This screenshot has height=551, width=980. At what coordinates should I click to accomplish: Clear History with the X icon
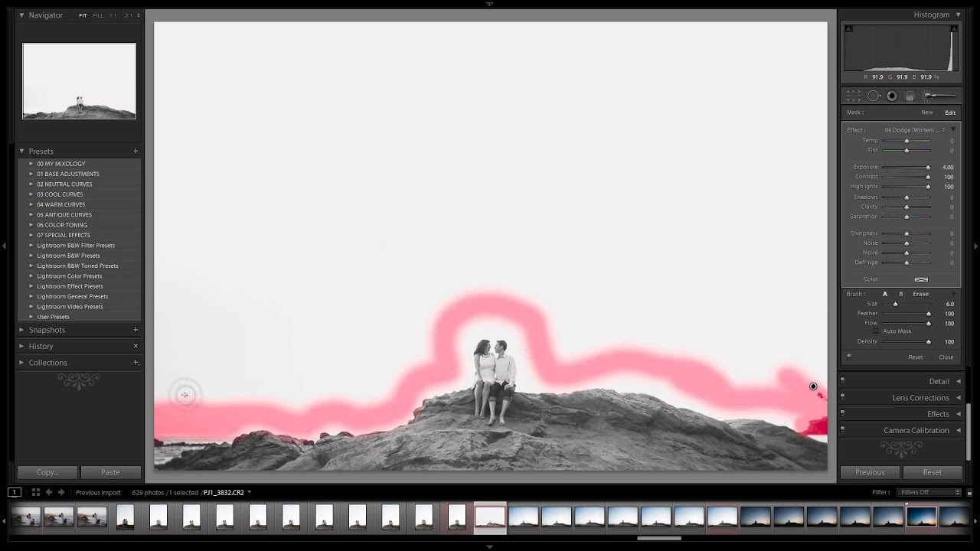pos(136,346)
